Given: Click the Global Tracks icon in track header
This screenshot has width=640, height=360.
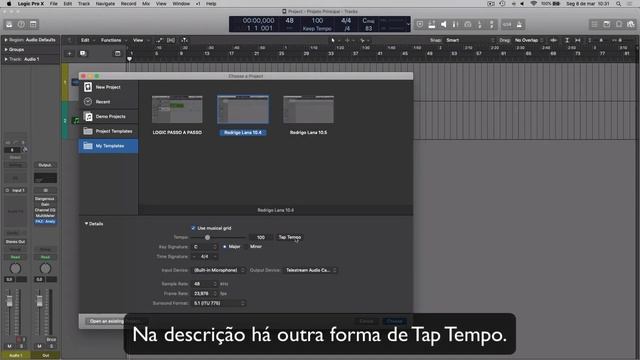Looking at the screenshot, I should pos(118,53).
